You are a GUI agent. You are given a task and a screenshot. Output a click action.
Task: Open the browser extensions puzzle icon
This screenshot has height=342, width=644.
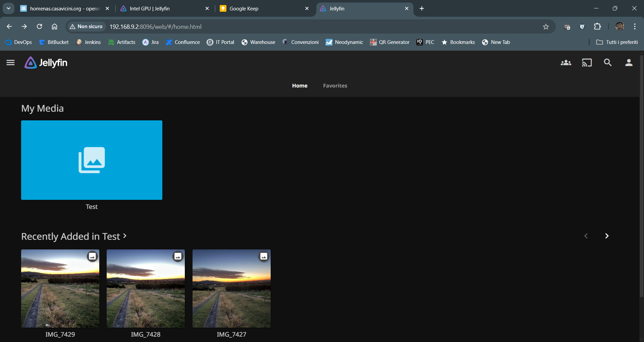597,27
